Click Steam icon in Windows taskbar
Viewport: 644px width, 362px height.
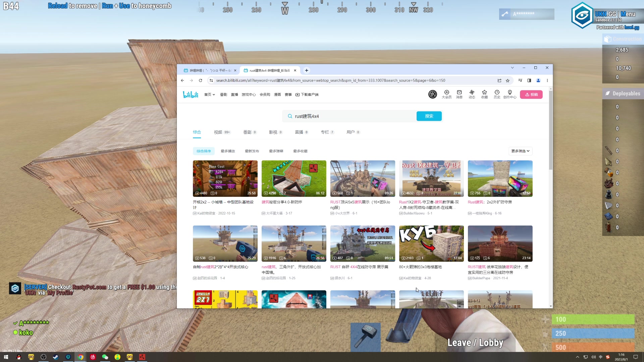(x=56, y=357)
